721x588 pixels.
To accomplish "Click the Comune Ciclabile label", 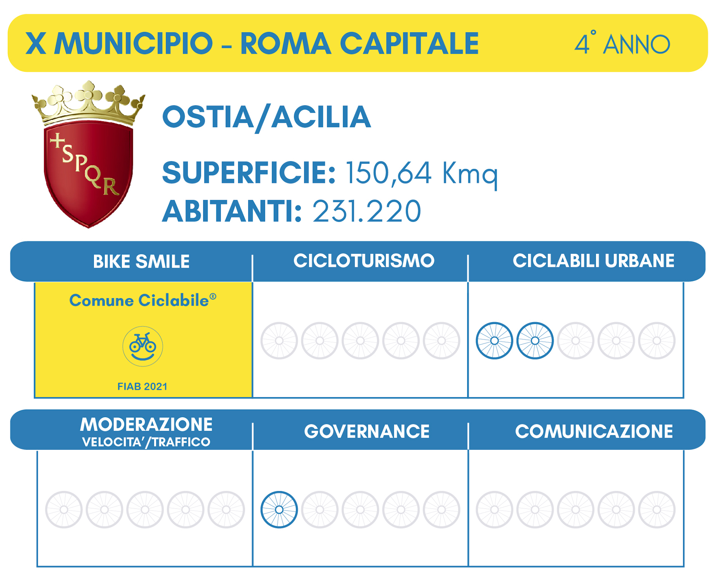I will (x=143, y=300).
